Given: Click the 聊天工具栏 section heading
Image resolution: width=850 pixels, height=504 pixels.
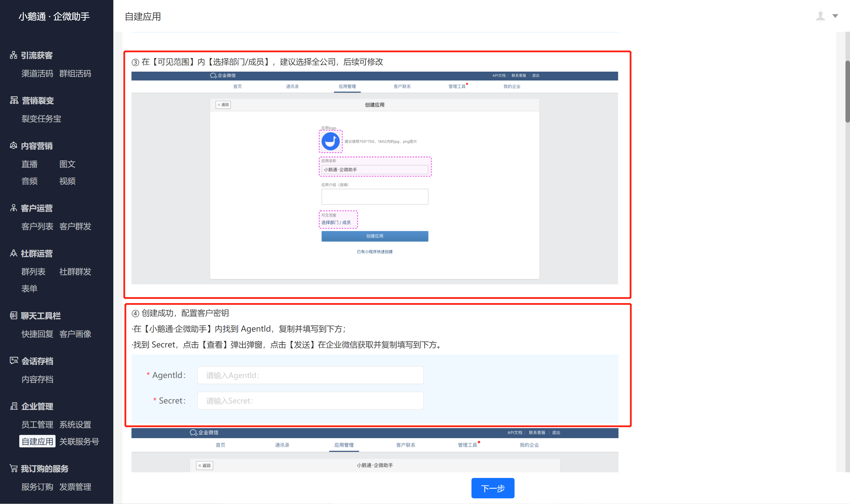Looking at the screenshot, I should (x=41, y=316).
